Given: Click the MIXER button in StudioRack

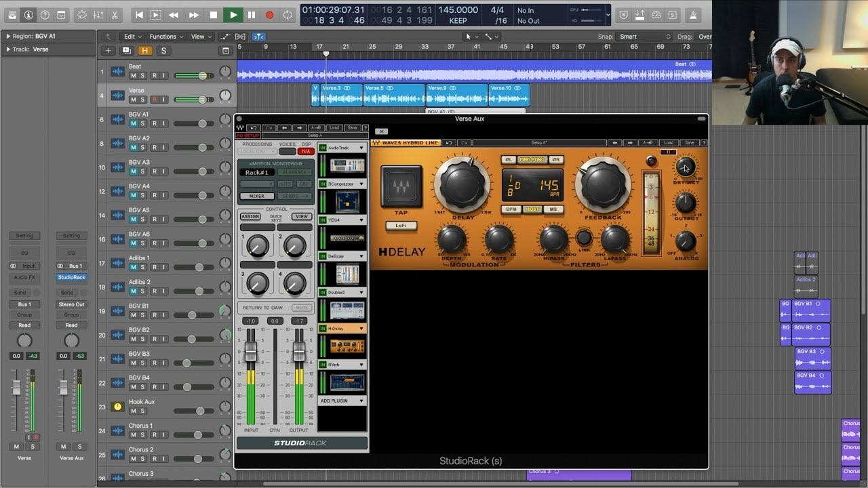Looking at the screenshot, I should click(257, 196).
